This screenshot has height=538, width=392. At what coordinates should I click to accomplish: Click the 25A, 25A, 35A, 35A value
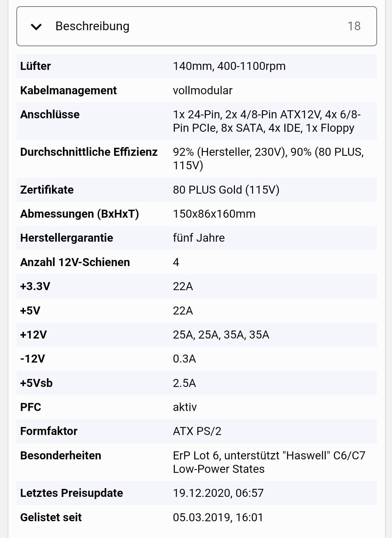221,335
